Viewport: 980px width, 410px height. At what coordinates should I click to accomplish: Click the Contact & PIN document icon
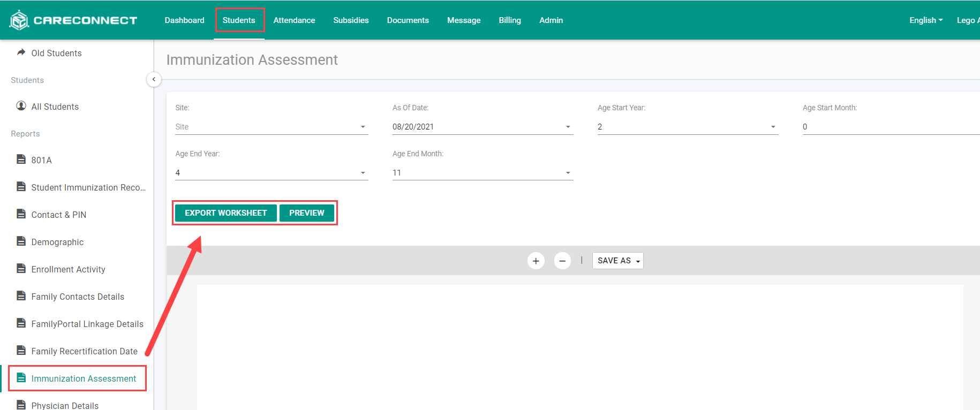point(21,214)
